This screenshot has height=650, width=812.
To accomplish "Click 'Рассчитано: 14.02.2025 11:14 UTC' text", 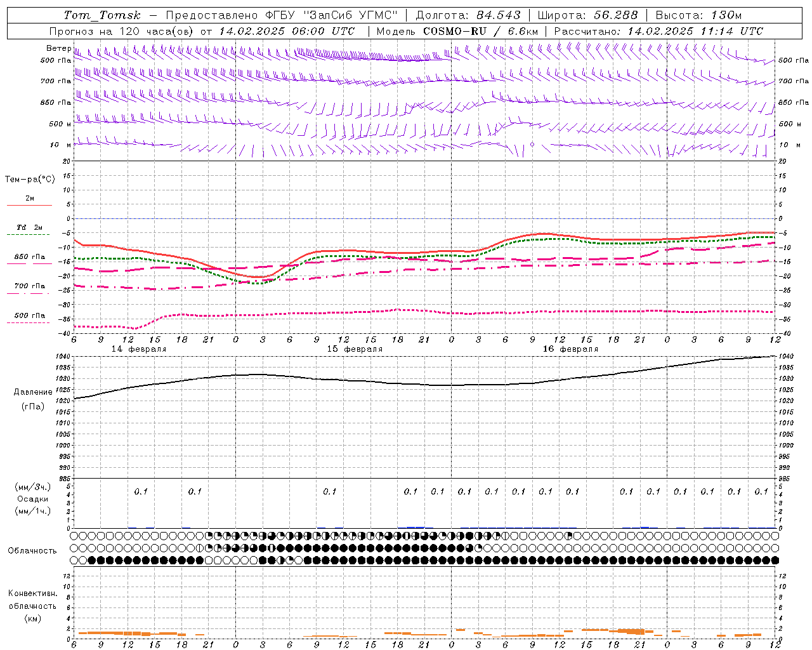I will pos(658,31).
